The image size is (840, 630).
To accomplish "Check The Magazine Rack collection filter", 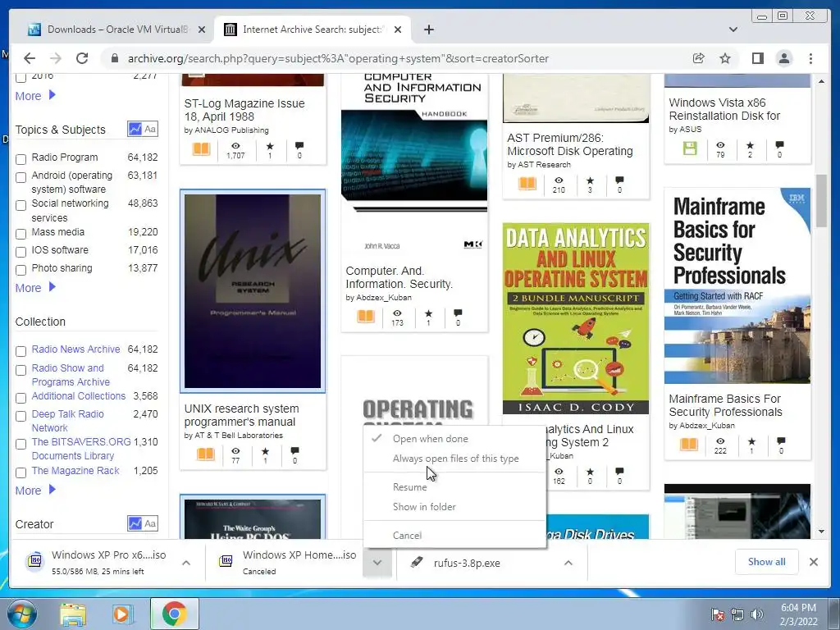I will click(21, 472).
